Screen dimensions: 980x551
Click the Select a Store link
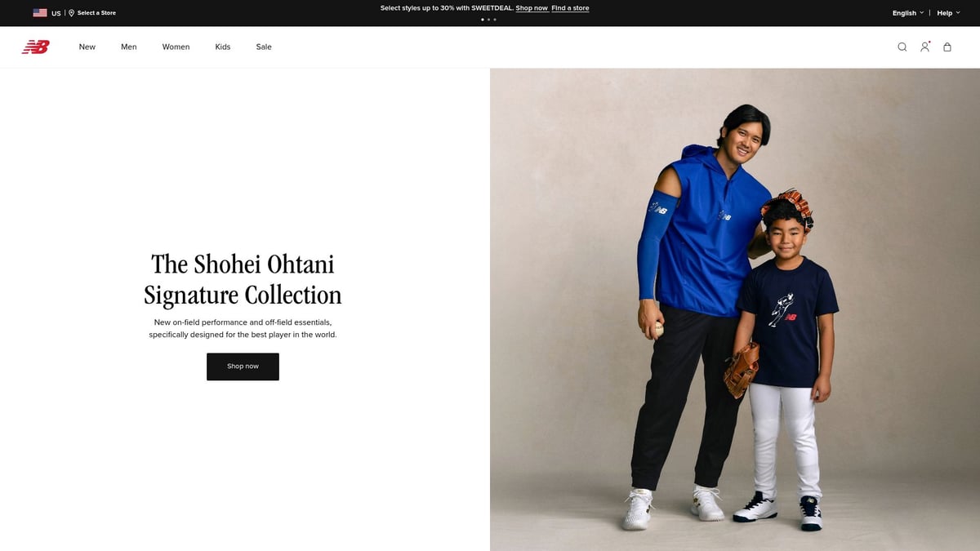96,13
